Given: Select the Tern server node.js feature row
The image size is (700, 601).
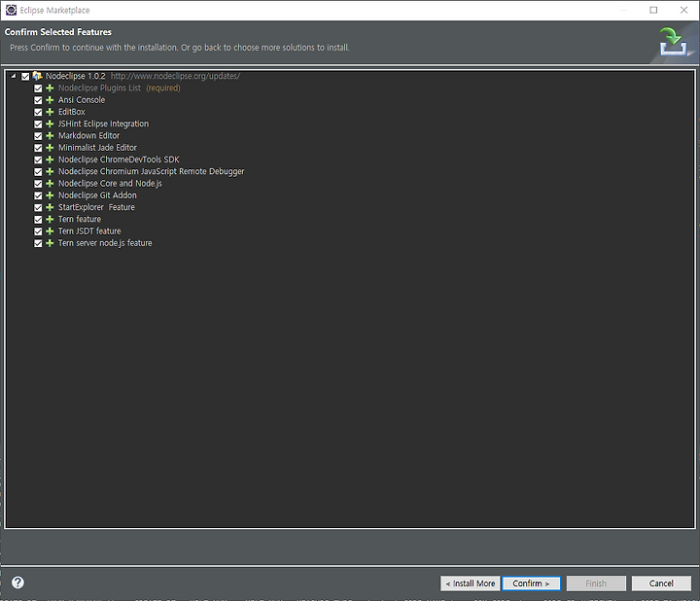Looking at the screenshot, I should 105,243.
